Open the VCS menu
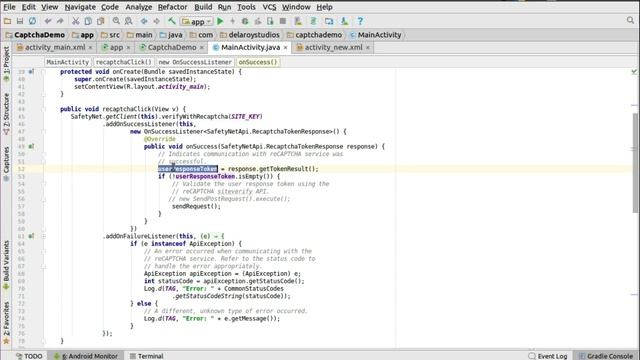 (269, 7)
